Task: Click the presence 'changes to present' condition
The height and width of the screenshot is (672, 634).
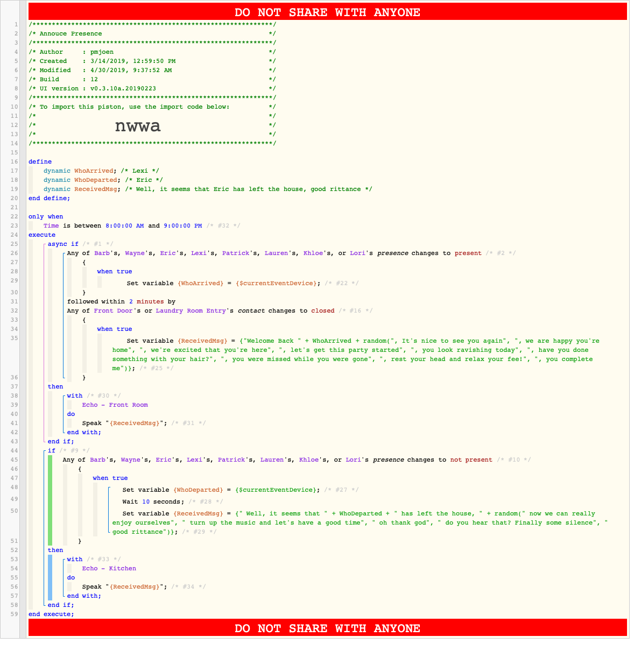Action: pyautogui.click(x=291, y=253)
